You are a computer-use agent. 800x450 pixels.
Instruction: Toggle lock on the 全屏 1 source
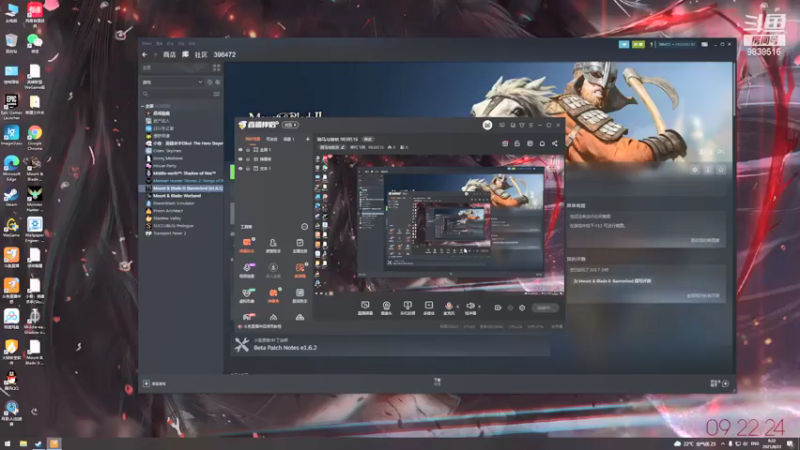[248, 150]
